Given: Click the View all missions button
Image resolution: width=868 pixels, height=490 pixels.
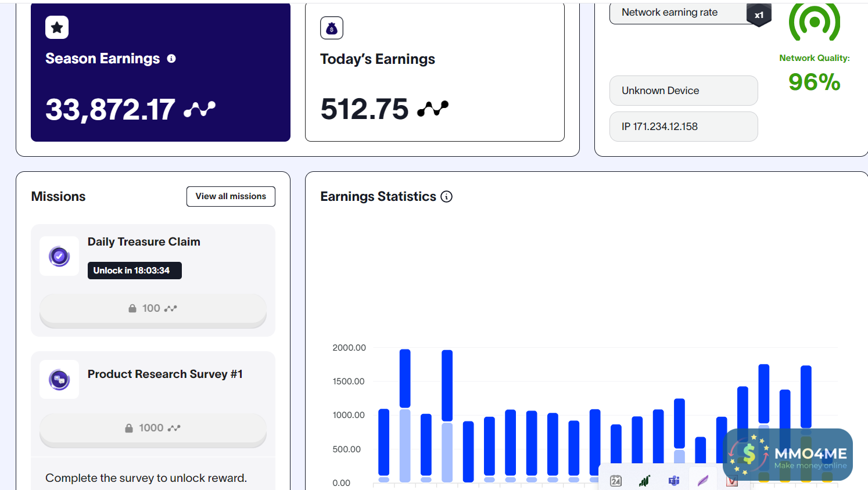Looking at the screenshot, I should [231, 196].
